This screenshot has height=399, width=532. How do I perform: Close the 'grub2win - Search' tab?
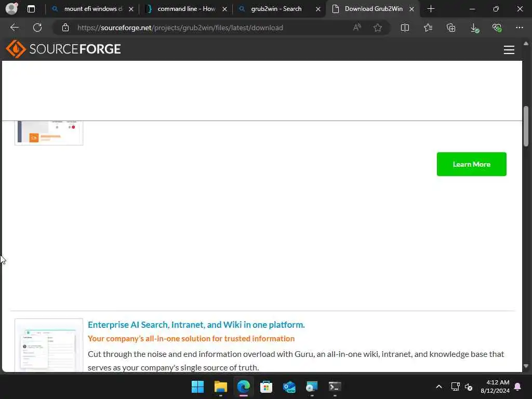[318, 9]
